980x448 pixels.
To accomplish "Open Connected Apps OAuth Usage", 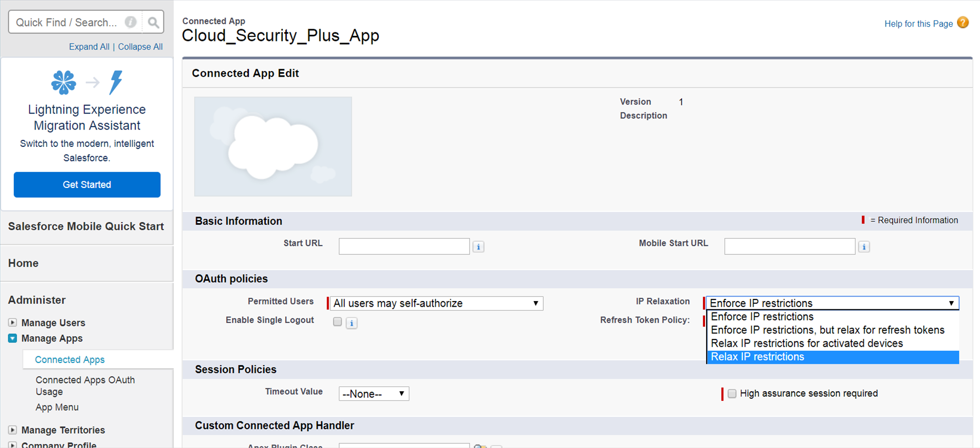I will [x=86, y=386].
